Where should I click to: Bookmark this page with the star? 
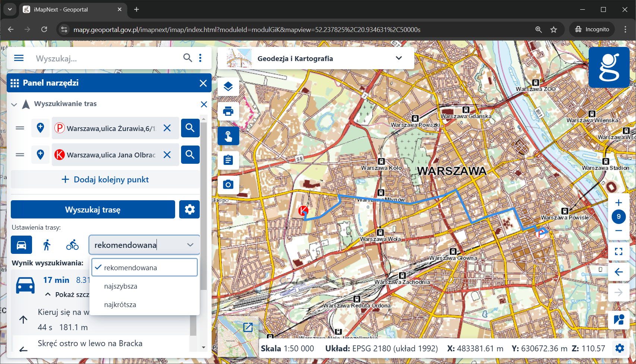554,29
